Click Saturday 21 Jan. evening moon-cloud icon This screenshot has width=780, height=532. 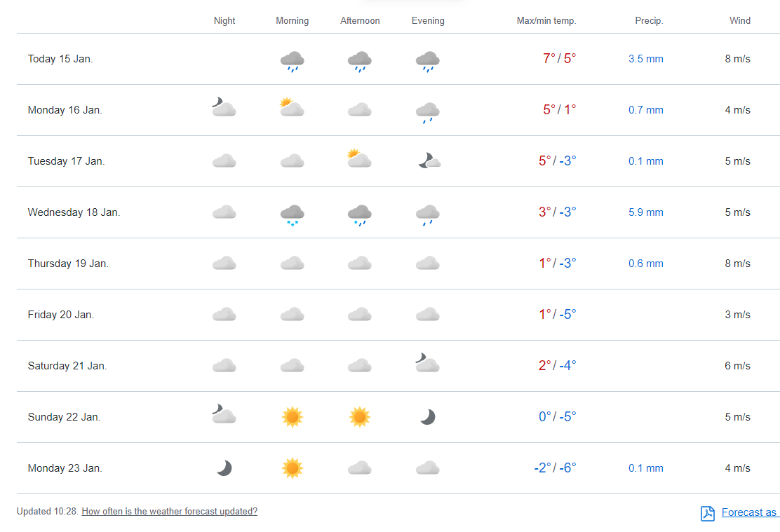pos(427,363)
